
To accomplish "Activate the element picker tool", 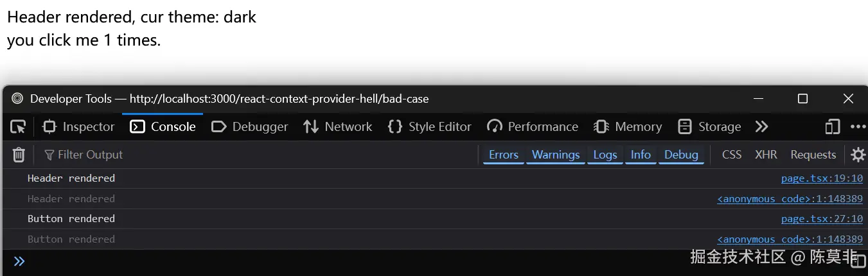I will (18, 126).
